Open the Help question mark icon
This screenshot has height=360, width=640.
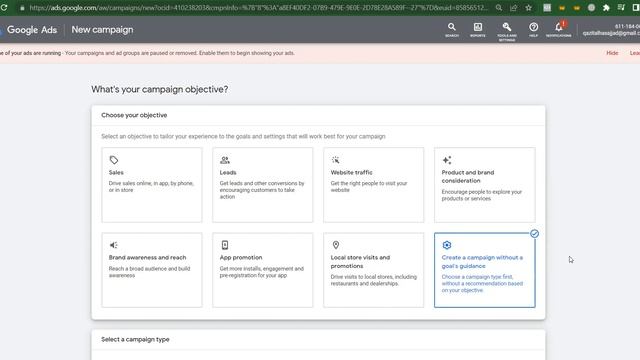533,29
